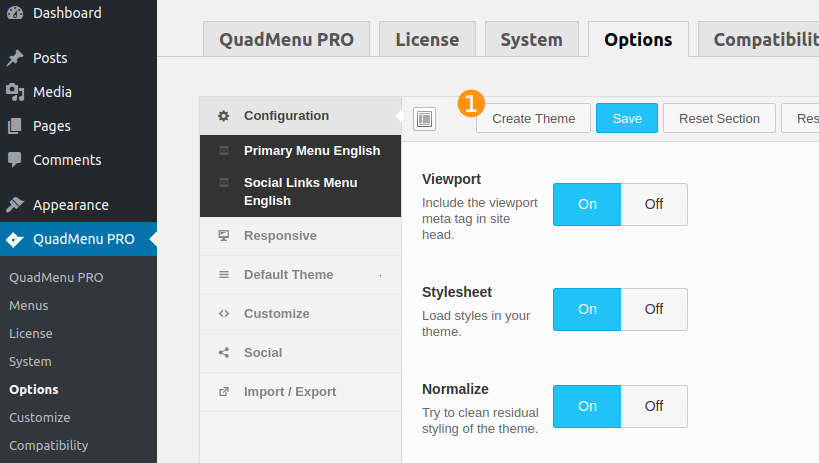Select Social Links Menu English subsection

point(300,192)
